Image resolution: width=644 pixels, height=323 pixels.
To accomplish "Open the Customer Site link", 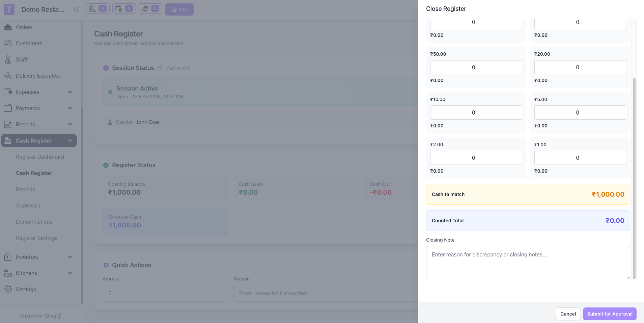I will tap(40, 316).
